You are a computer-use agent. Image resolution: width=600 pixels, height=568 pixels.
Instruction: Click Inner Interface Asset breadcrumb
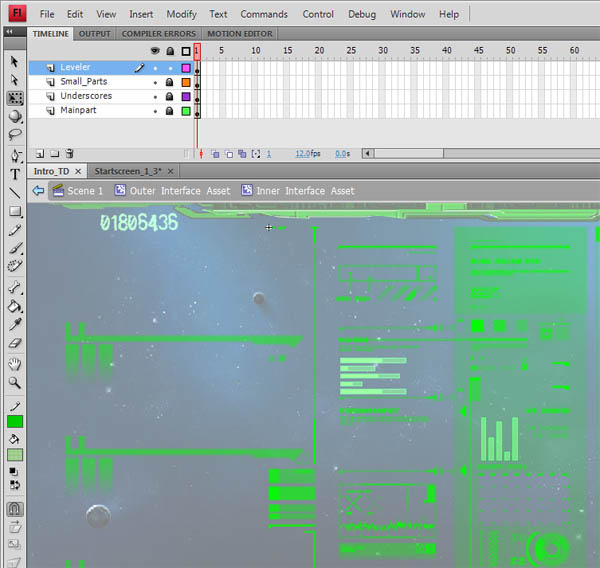[x=298, y=191]
